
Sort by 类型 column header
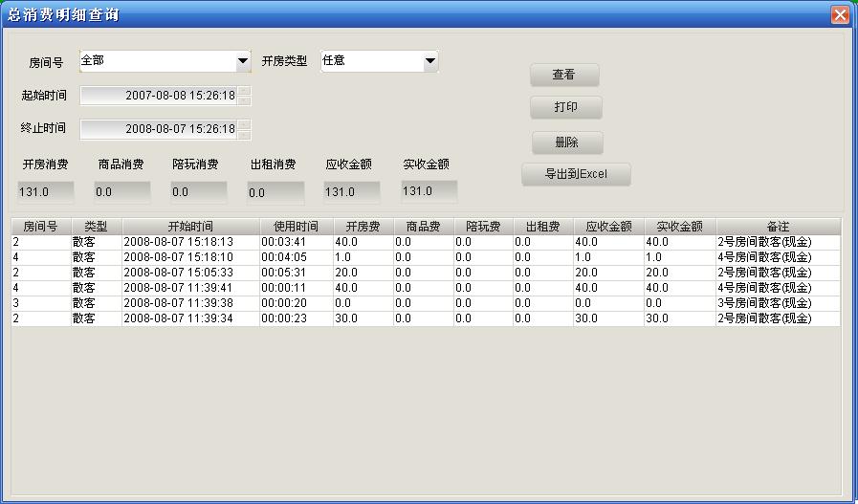pos(97,227)
